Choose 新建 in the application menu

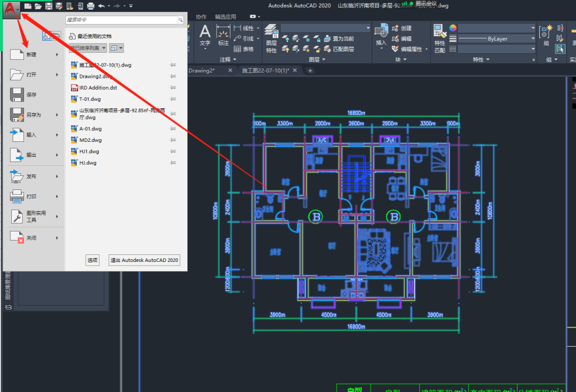click(34, 54)
